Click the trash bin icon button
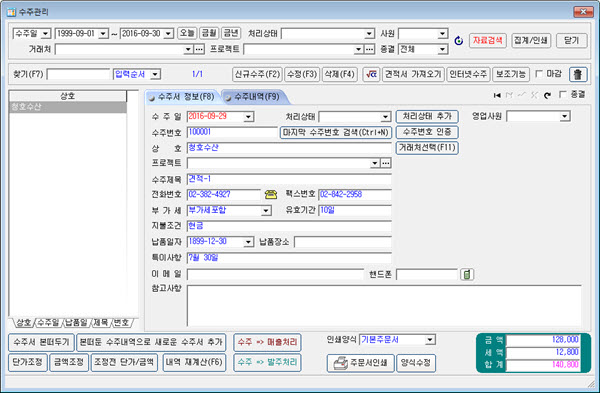This screenshot has width=600, height=393. [578, 74]
